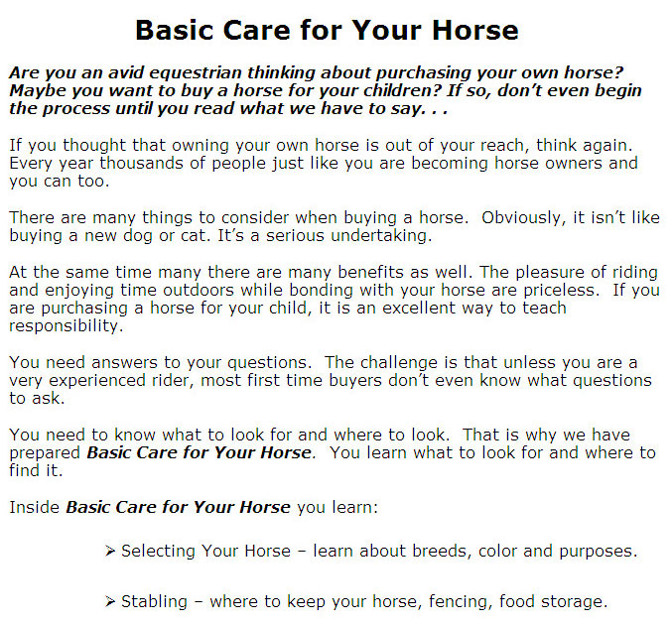Click the paragraph starting 'If you thought'
The height and width of the screenshot is (625, 672).
click(324, 164)
